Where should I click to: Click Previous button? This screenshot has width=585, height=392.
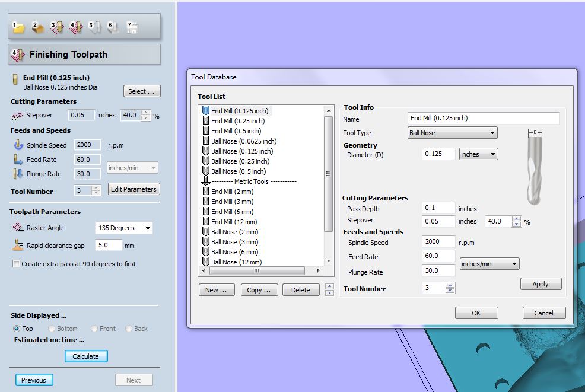34,380
